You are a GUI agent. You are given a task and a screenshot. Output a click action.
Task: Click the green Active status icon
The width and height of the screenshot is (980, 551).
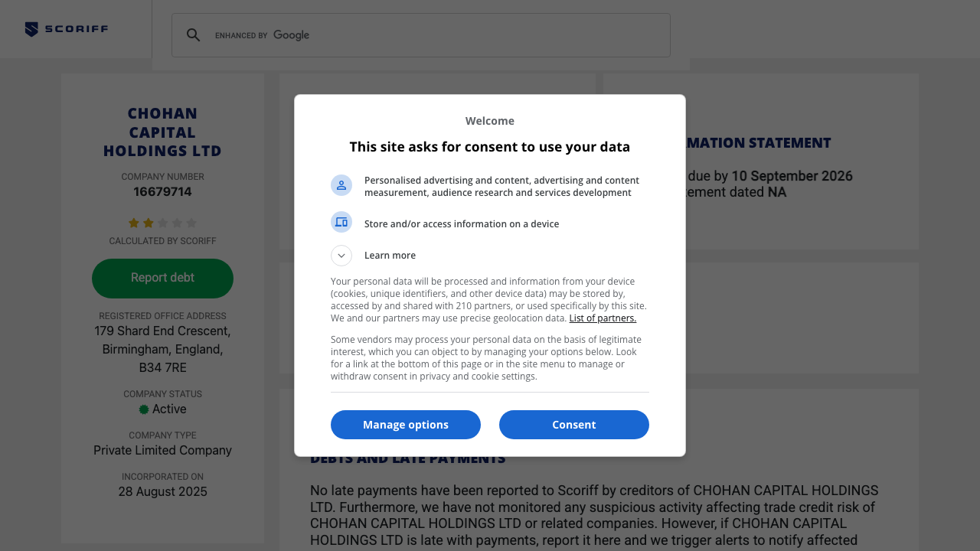[143, 409]
